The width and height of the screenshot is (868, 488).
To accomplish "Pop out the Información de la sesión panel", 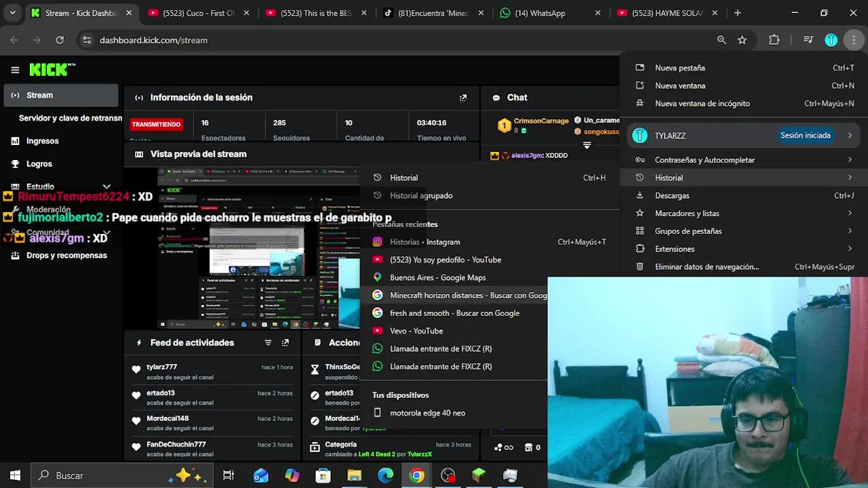I will [x=463, y=98].
